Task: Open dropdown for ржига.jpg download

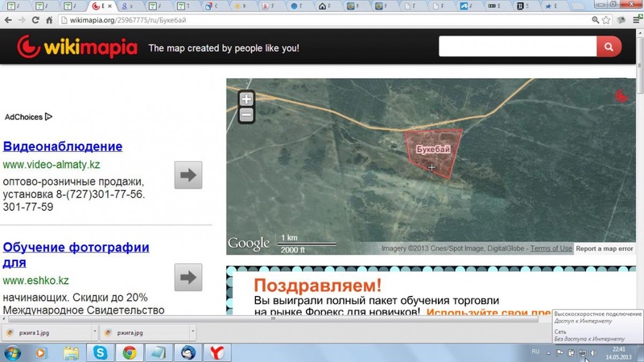Action: click(192, 331)
